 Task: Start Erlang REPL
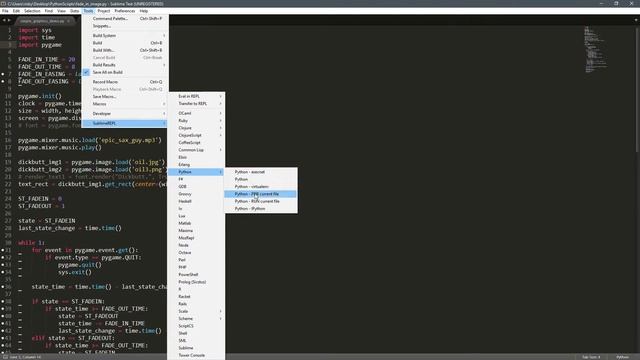[x=196, y=164]
